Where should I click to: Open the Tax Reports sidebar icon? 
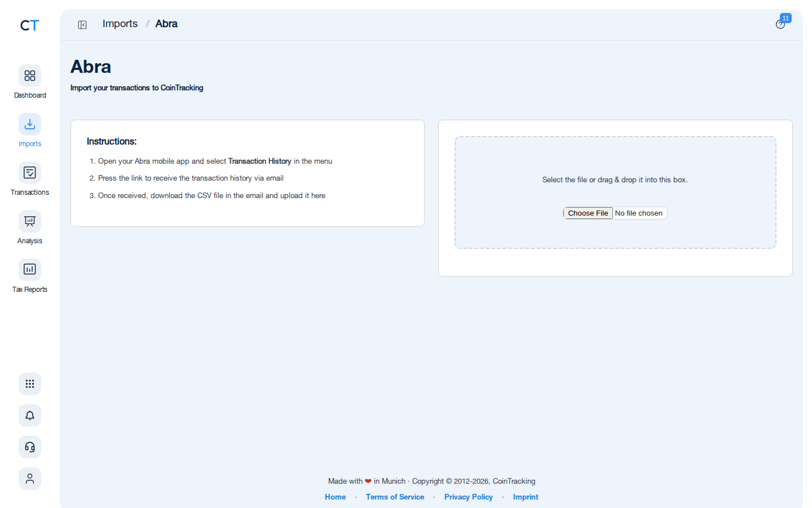tap(30, 270)
